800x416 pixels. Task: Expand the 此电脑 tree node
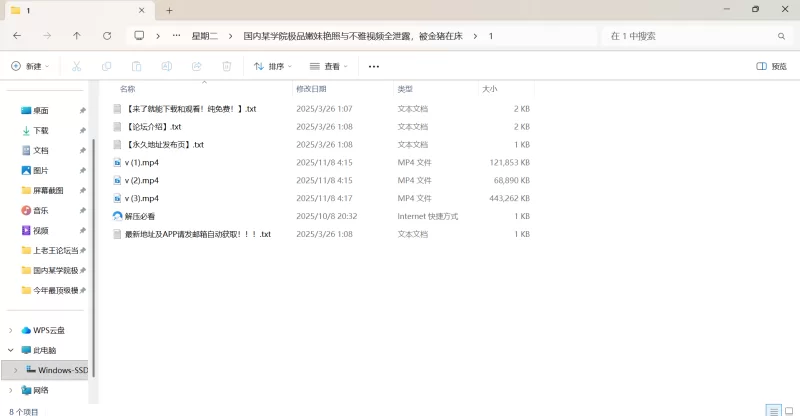tap(11, 350)
